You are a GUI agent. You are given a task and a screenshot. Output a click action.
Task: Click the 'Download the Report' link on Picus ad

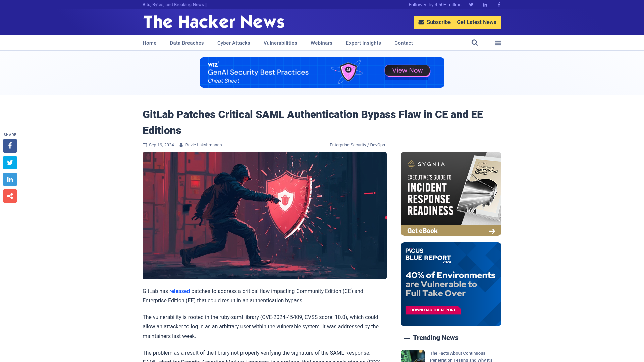[x=433, y=310]
